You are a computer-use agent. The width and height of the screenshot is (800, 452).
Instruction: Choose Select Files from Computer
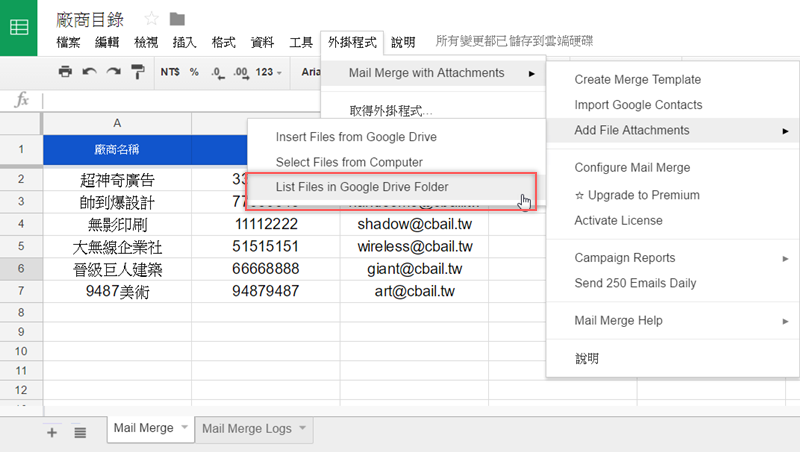point(396,162)
